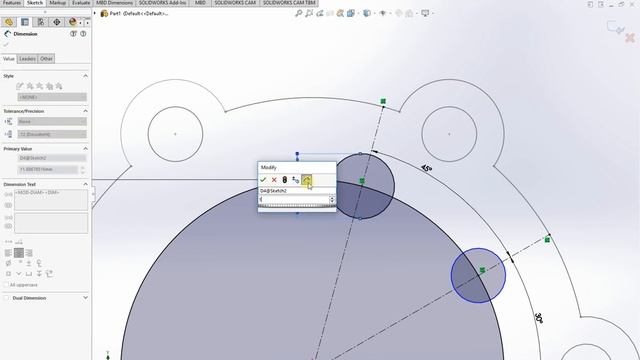Switch to the Features ribbon tab
Image resolution: width=640 pixels, height=360 pixels.
[x=12, y=3]
